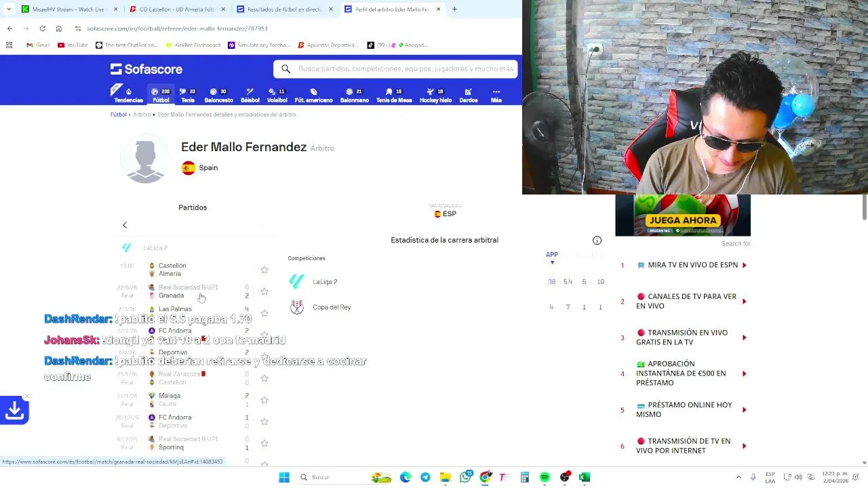
Task: Expand PRÉSTAMO ONLINE HOY MISMO arrow
Action: tap(744, 409)
